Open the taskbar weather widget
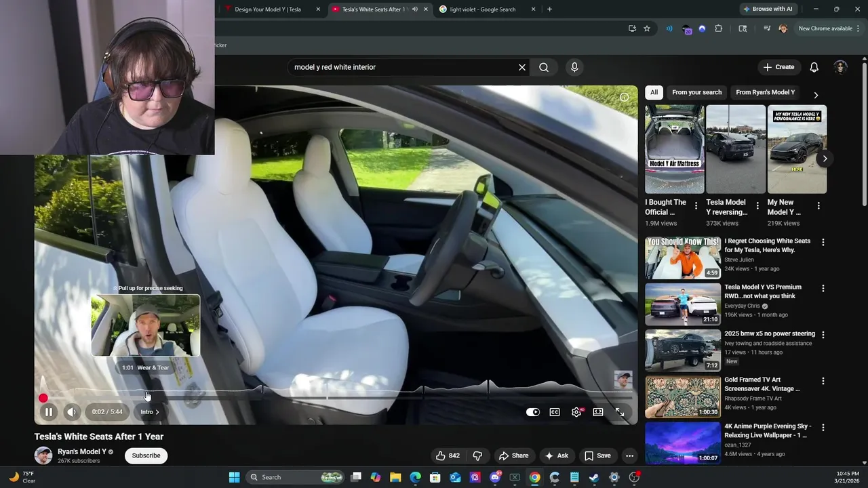The image size is (868, 488). coord(22,477)
